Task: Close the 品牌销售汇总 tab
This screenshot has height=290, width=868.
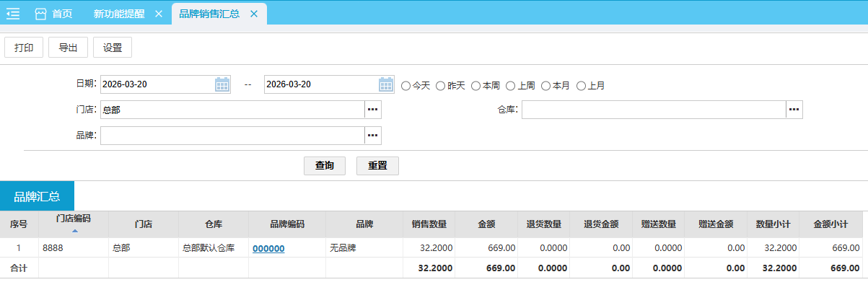Action: pyautogui.click(x=253, y=14)
